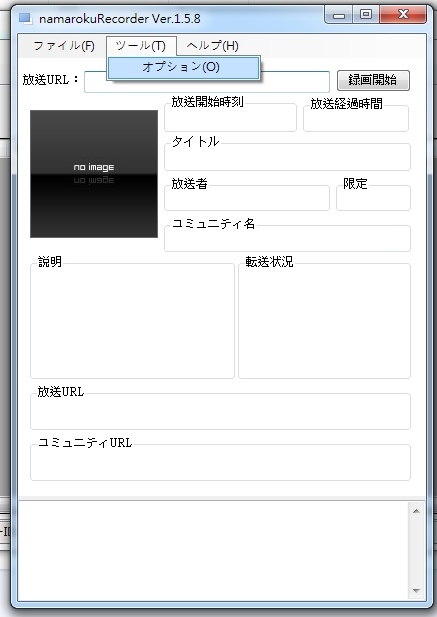437x617 pixels.
Task: Open the ヘルプ(H) menu
Action: tap(212, 46)
